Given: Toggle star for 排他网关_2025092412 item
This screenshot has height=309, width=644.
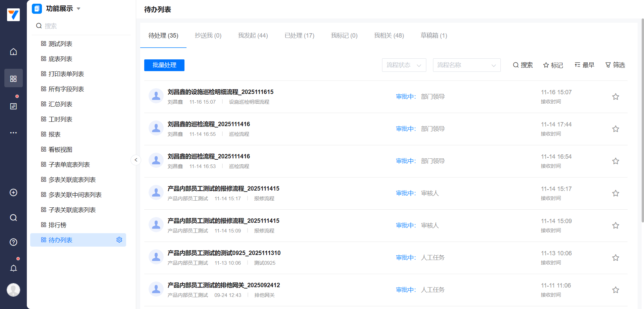Looking at the screenshot, I should pos(615,290).
